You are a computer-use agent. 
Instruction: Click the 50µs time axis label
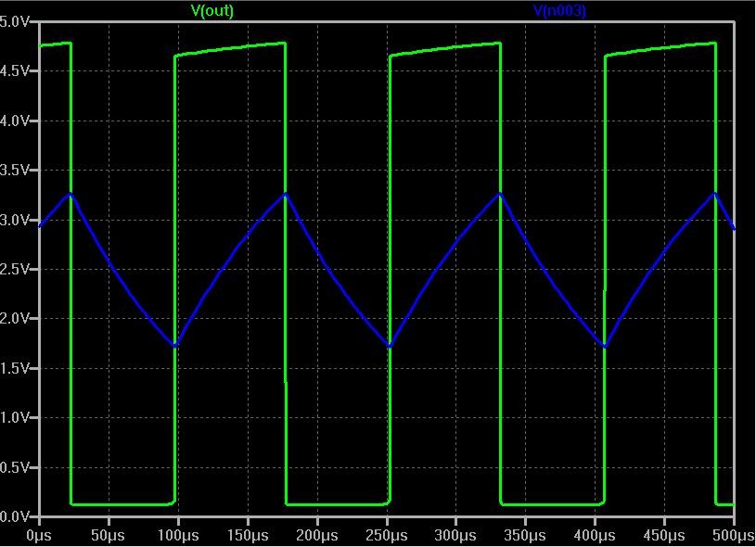[x=109, y=536]
